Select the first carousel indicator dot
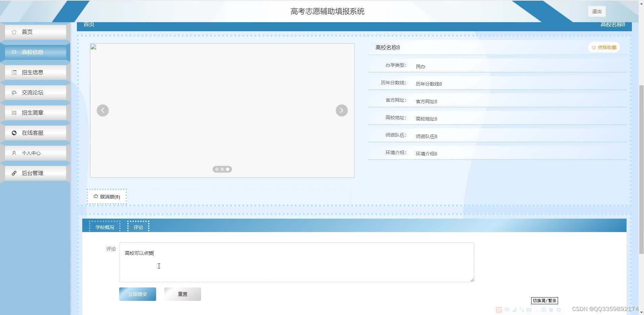Viewport: 644px width, 315px height. (217, 169)
